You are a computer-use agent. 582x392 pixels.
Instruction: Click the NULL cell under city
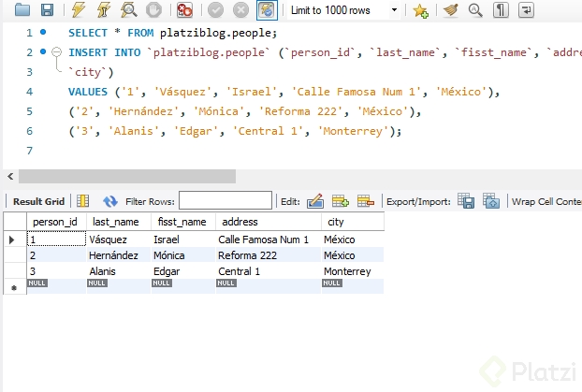click(x=353, y=286)
